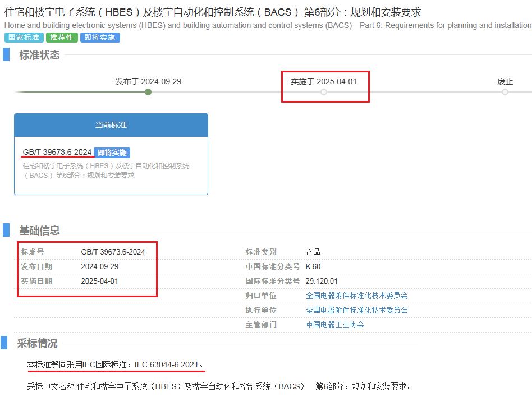Click 即将实施 badge inside the standard card
This screenshot has height=397, width=532.
click(x=112, y=153)
